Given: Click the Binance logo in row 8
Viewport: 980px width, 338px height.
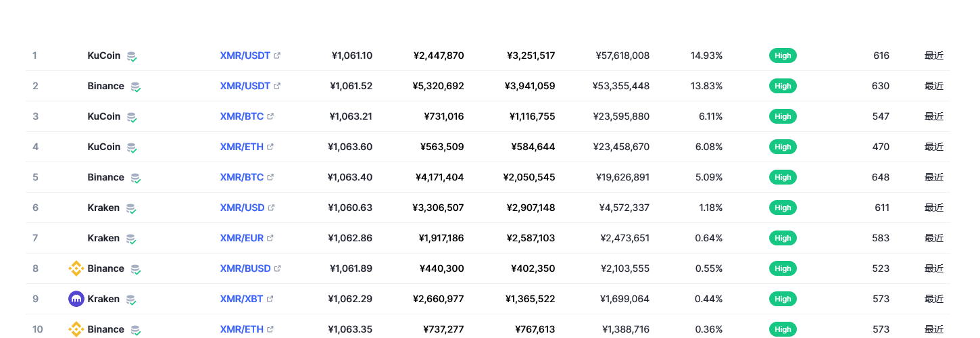Looking at the screenshot, I should (76, 268).
